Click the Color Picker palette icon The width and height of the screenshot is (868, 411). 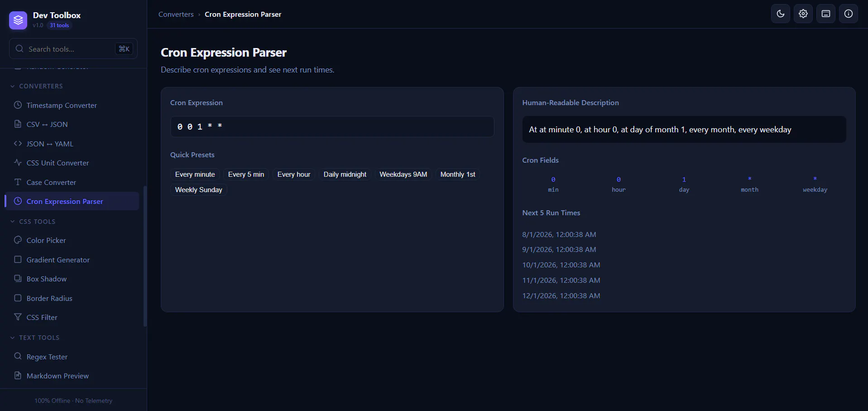[18, 240]
